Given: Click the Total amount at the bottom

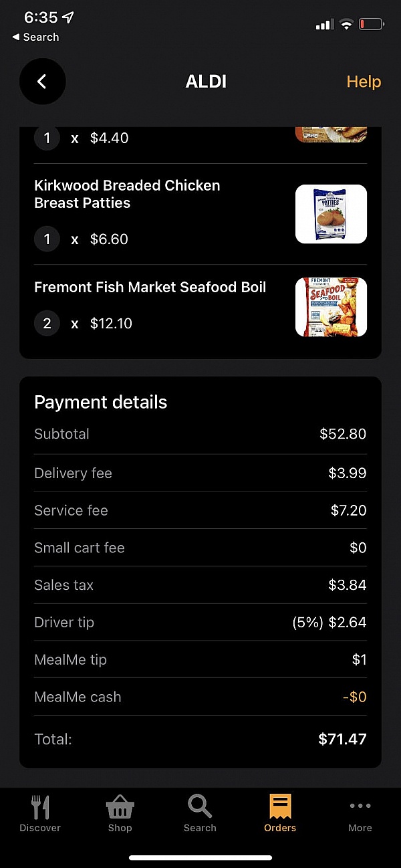Looking at the screenshot, I should point(342,739).
